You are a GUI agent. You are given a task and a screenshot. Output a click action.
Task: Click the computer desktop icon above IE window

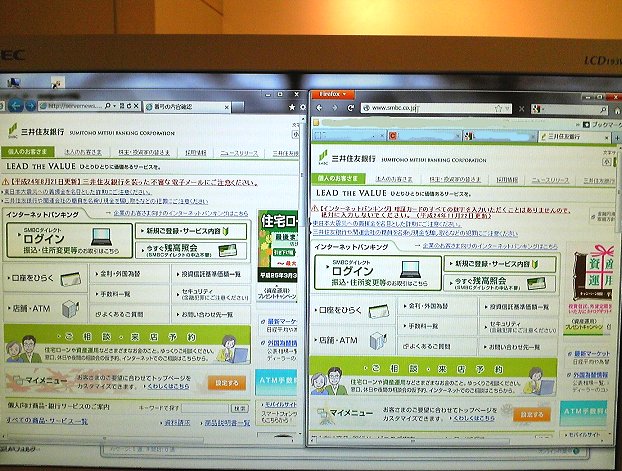click(13, 83)
